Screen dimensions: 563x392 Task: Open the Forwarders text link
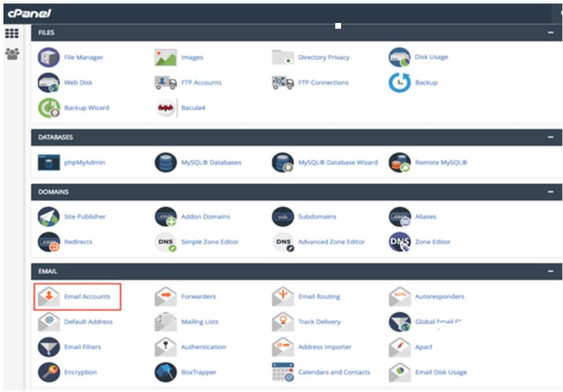(198, 297)
